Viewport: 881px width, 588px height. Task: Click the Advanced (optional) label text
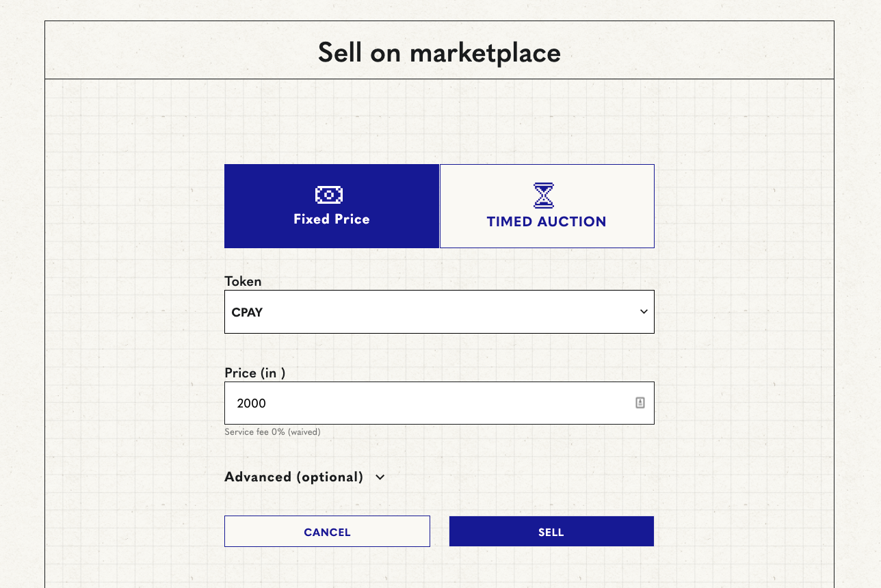[294, 477]
